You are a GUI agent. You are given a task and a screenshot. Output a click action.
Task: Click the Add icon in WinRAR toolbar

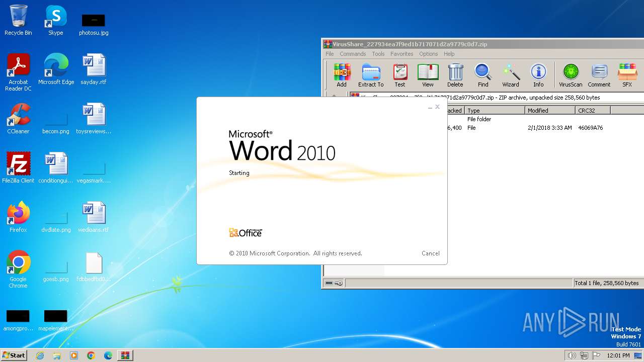tap(342, 75)
